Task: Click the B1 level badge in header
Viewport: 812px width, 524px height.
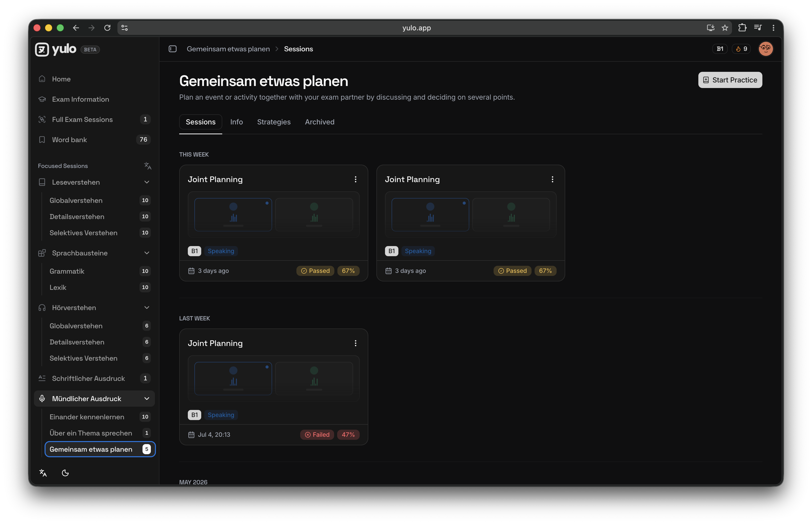Action: point(720,49)
